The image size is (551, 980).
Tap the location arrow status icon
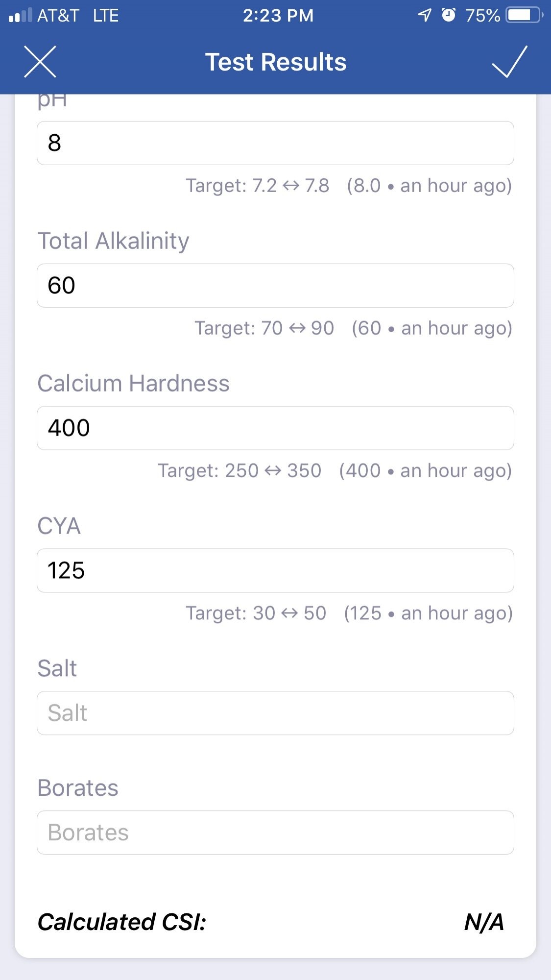pyautogui.click(x=425, y=15)
